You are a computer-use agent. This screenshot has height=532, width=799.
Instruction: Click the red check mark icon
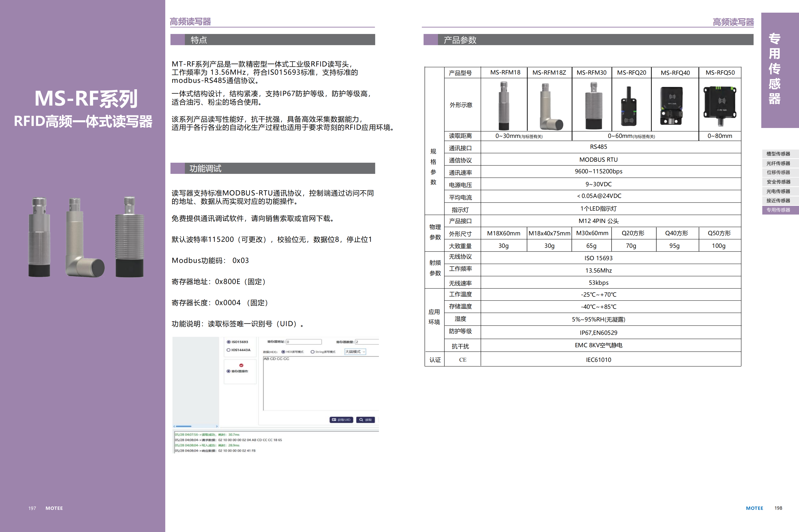pos(241,365)
